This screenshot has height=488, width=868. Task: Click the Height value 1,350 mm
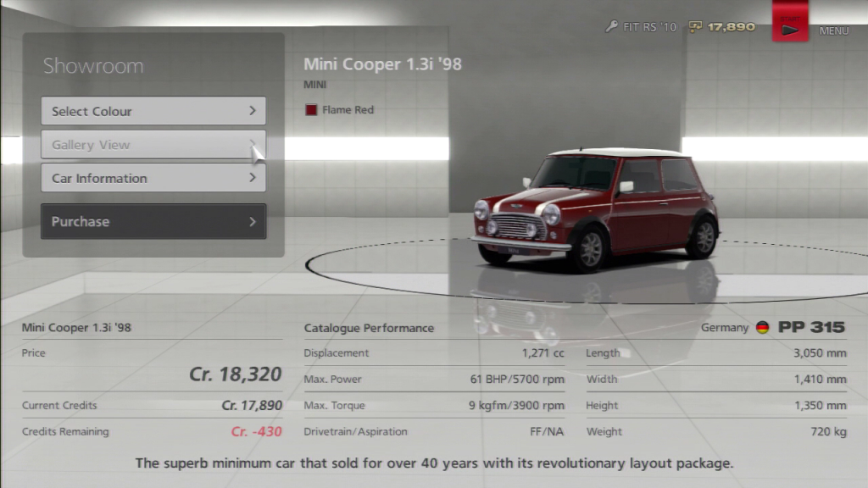821,406
